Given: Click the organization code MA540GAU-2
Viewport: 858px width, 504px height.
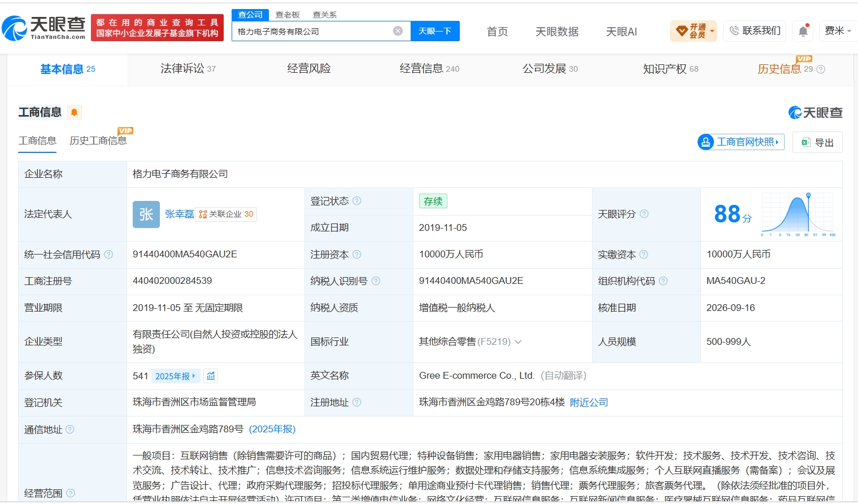Looking at the screenshot, I should pyautogui.click(x=736, y=281).
